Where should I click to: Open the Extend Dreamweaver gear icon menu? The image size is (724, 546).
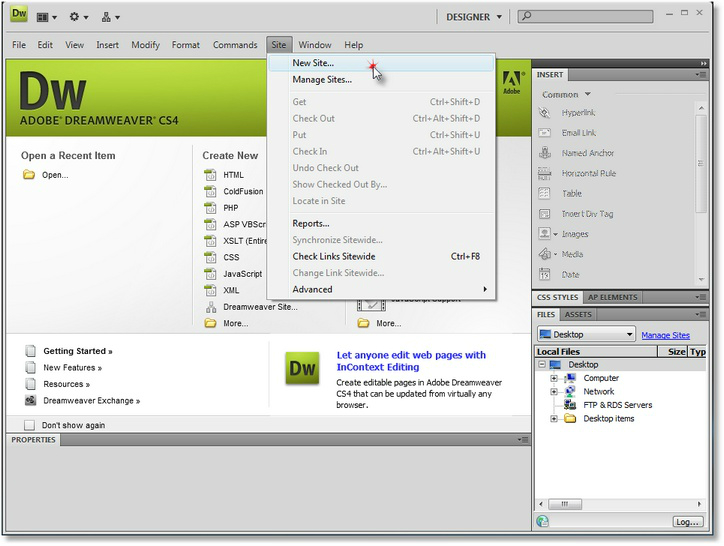click(78, 17)
